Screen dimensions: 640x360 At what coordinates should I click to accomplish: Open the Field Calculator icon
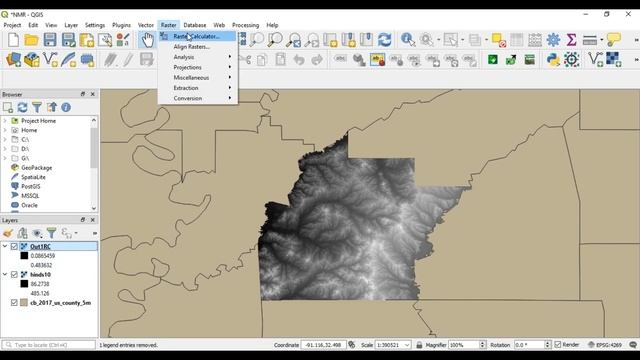click(x=535, y=40)
